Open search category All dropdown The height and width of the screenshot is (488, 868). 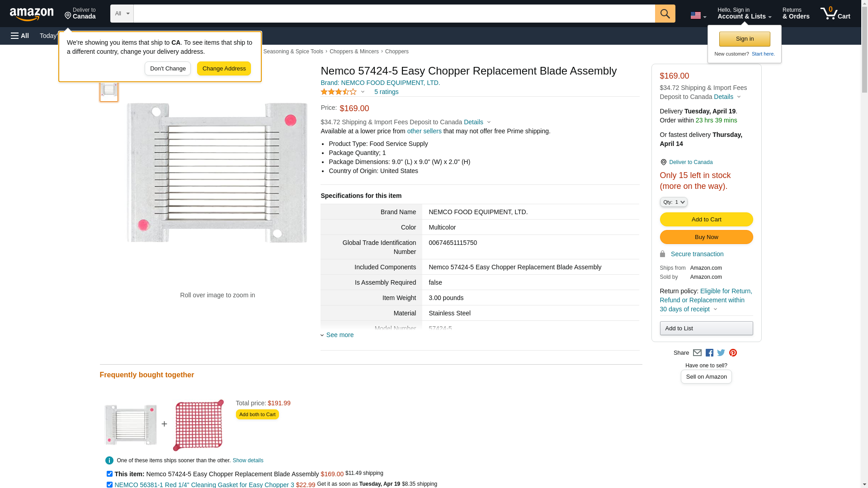tap(122, 14)
